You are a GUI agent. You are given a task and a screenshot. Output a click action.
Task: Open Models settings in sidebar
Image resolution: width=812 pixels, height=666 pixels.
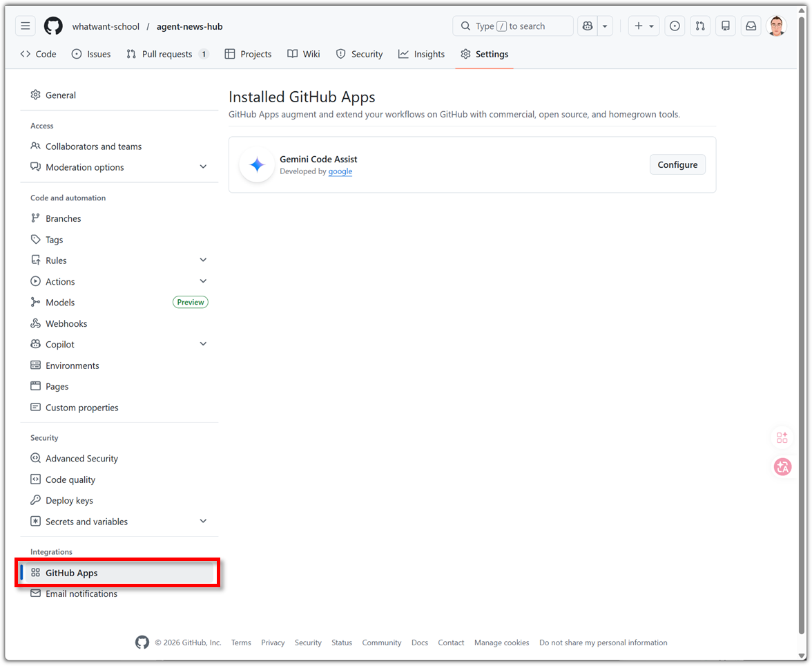[x=119, y=302]
